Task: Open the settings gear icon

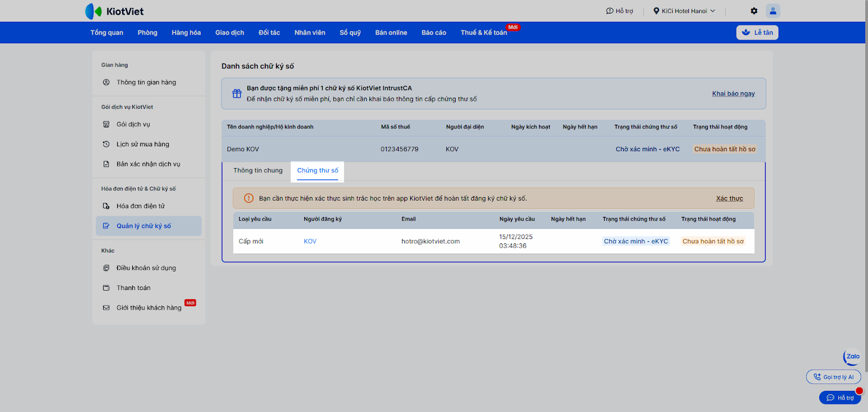Action: 754,11
